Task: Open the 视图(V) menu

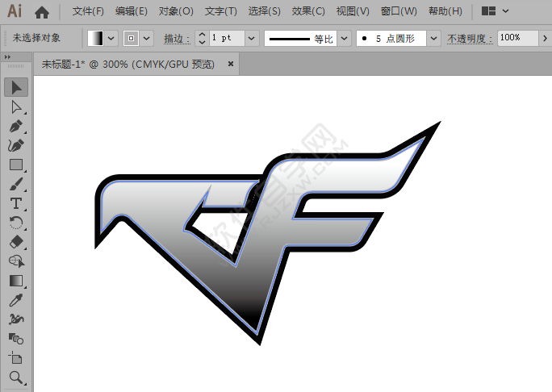Action: tap(353, 11)
